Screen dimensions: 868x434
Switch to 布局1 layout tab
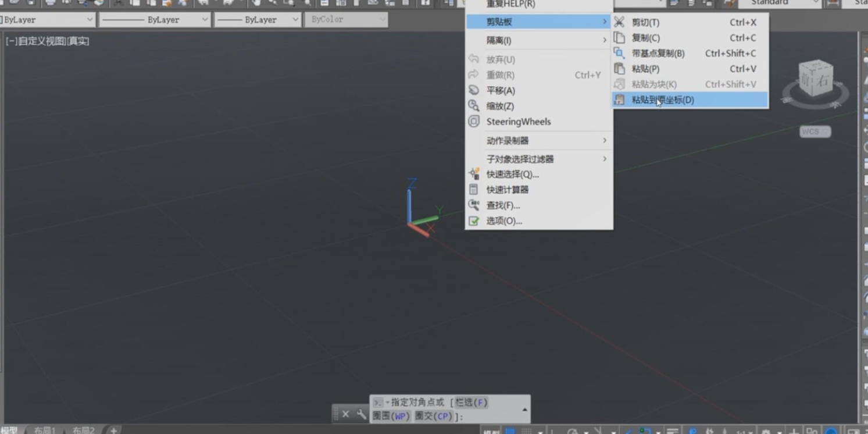tap(45, 431)
